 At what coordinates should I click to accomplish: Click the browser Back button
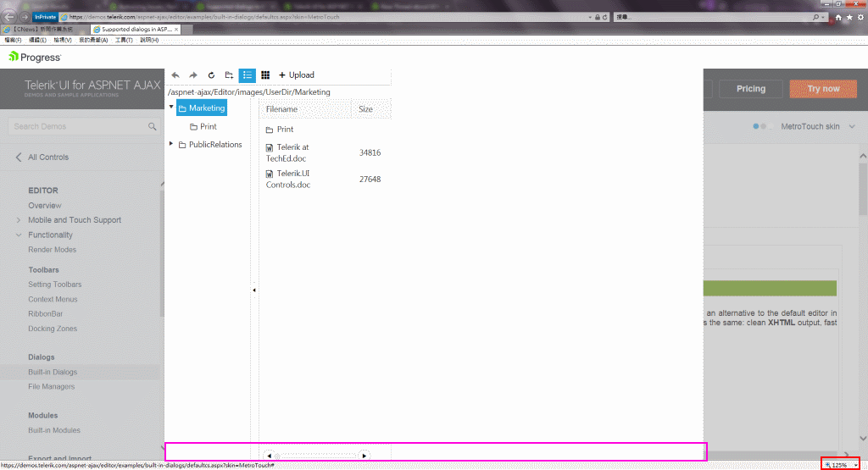[x=8, y=17]
